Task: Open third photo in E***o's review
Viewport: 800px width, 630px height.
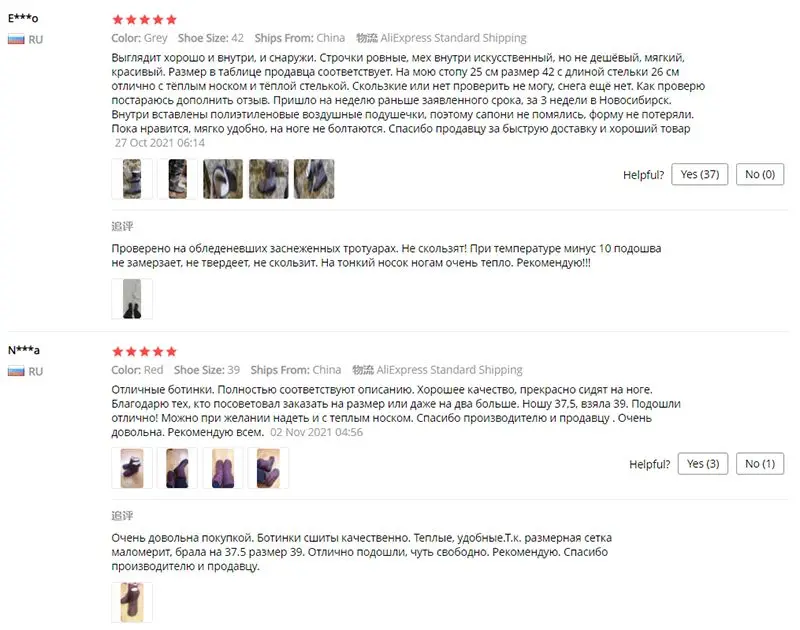Action: 222,179
